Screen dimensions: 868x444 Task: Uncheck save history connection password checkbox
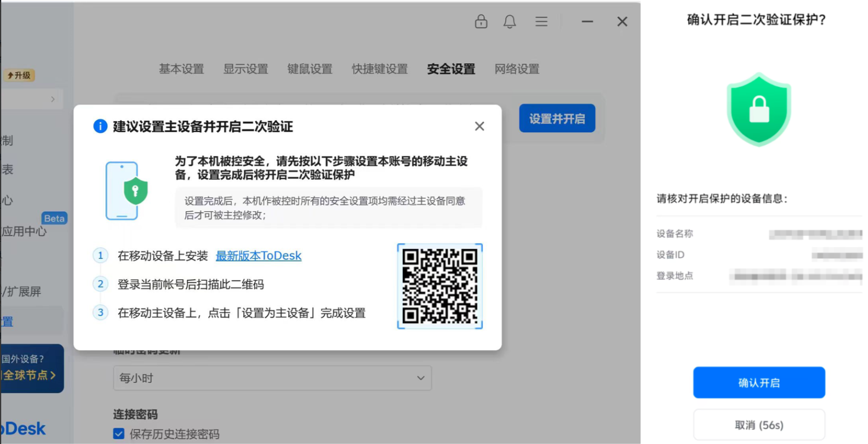tap(119, 434)
